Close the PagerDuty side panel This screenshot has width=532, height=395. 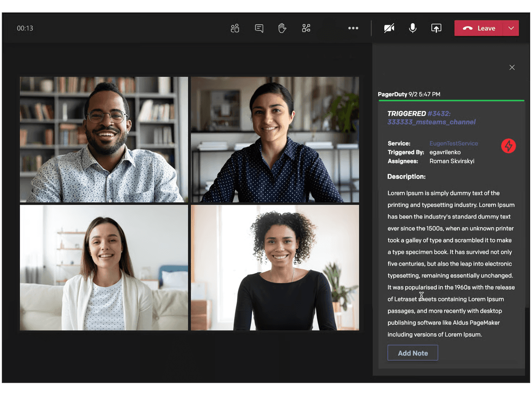[512, 67]
